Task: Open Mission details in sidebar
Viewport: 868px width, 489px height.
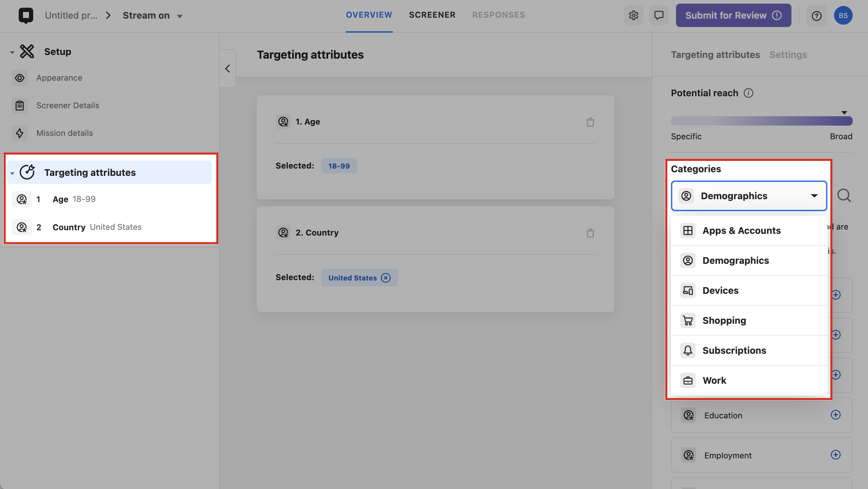Action: [x=64, y=133]
